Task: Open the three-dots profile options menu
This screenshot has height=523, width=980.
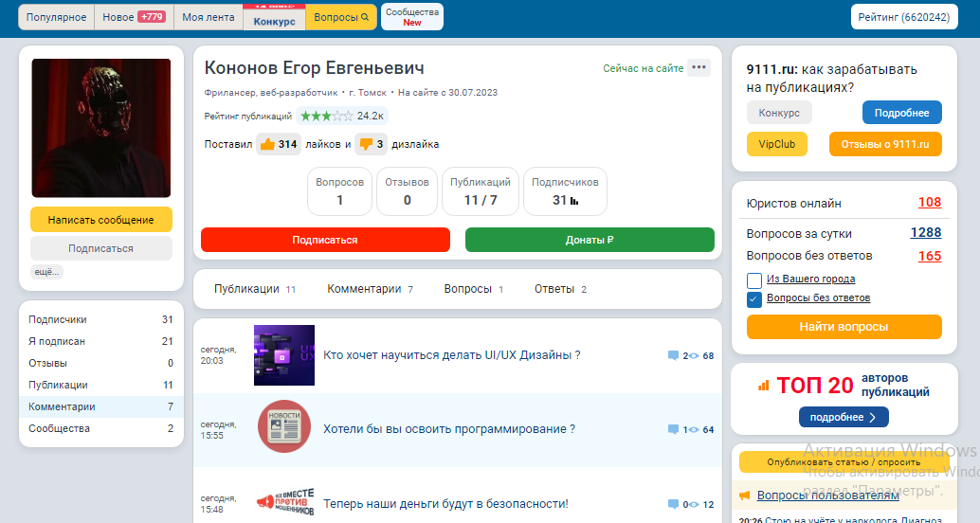Action: 699,67
